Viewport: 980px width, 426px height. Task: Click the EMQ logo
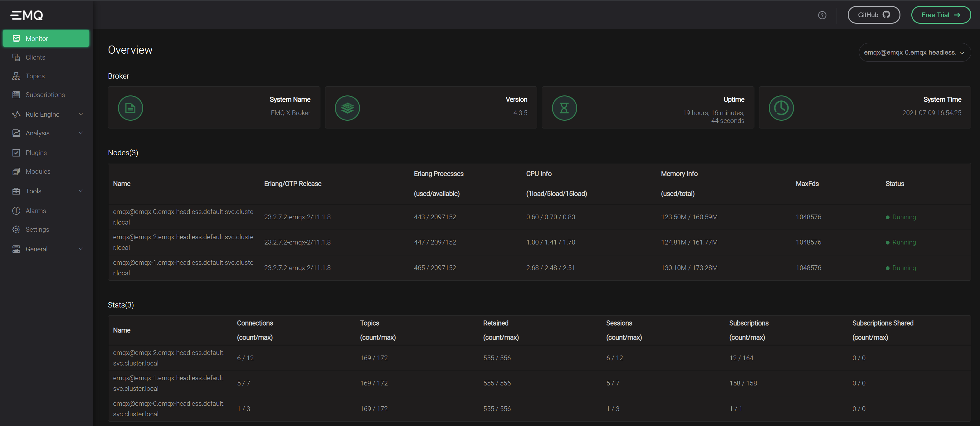27,15
